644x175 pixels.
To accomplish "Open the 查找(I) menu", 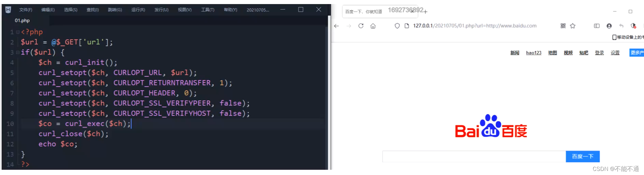I will (92, 10).
